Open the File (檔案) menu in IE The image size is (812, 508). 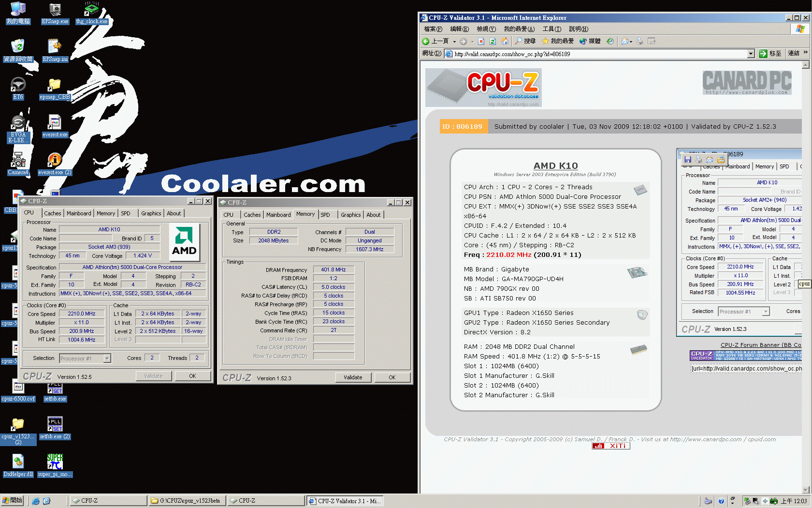pos(433,29)
